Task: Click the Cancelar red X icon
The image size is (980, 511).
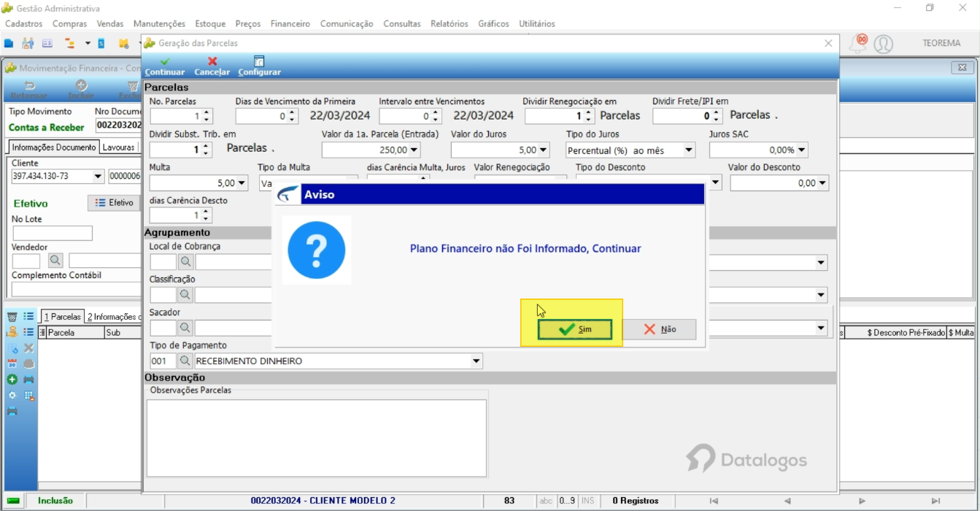Action: point(212,62)
